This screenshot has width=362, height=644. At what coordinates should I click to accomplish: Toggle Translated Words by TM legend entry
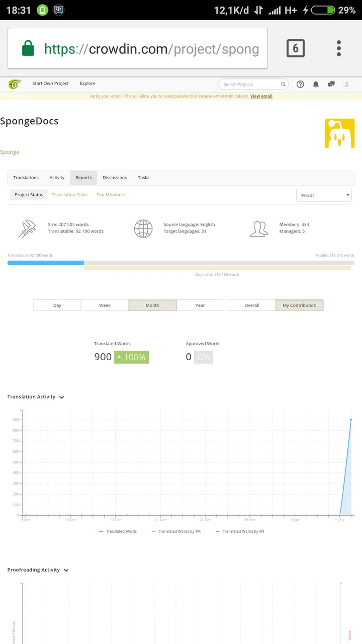176,531
